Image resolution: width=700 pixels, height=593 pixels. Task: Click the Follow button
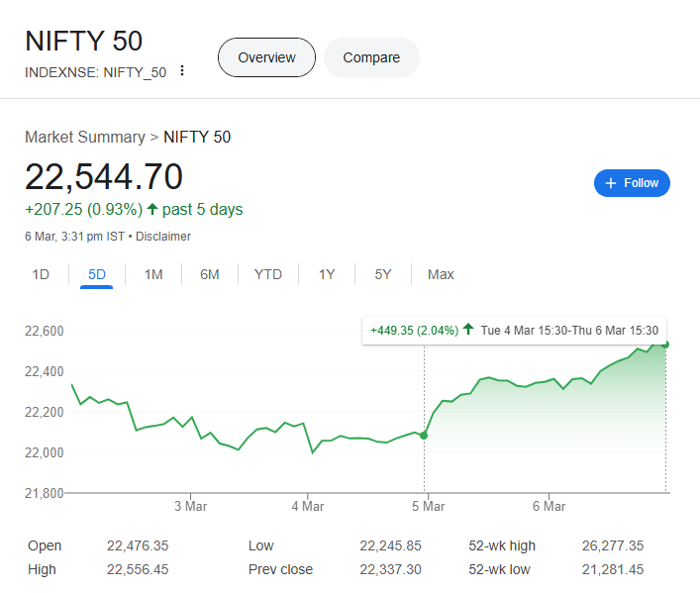(x=632, y=183)
